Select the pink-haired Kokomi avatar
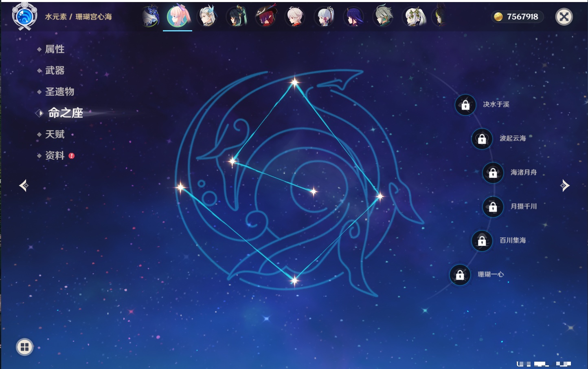The image size is (588, 369). [x=178, y=16]
